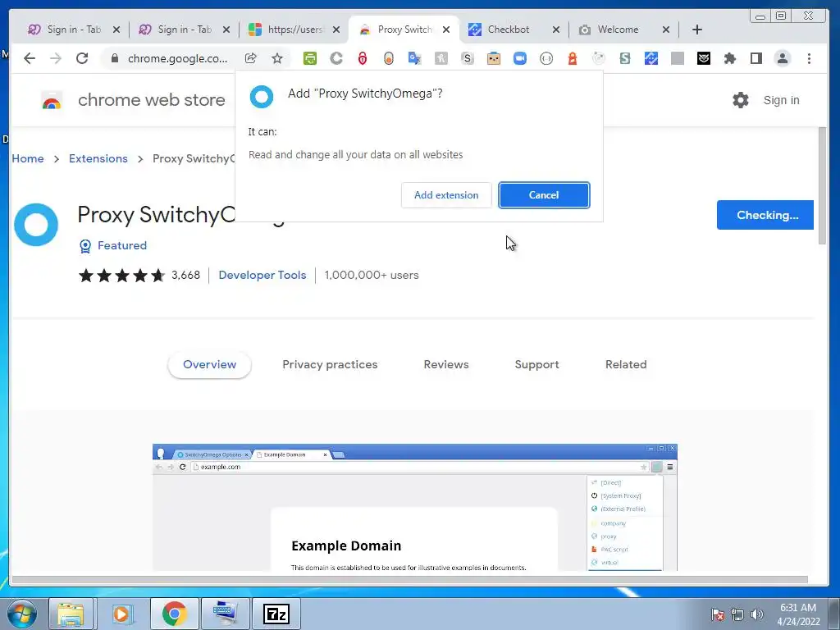Click the blue Checkbot extension icon
840x630 pixels.
[x=651, y=58]
